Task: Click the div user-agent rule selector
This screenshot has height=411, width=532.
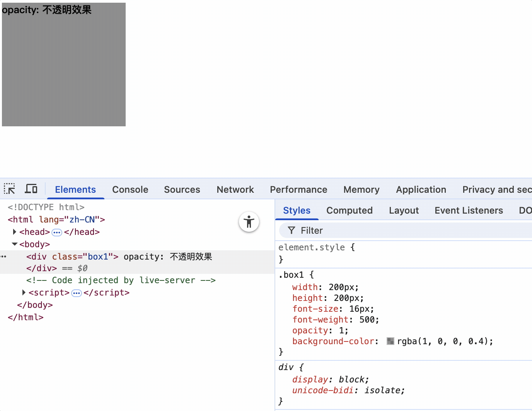Action: click(286, 367)
